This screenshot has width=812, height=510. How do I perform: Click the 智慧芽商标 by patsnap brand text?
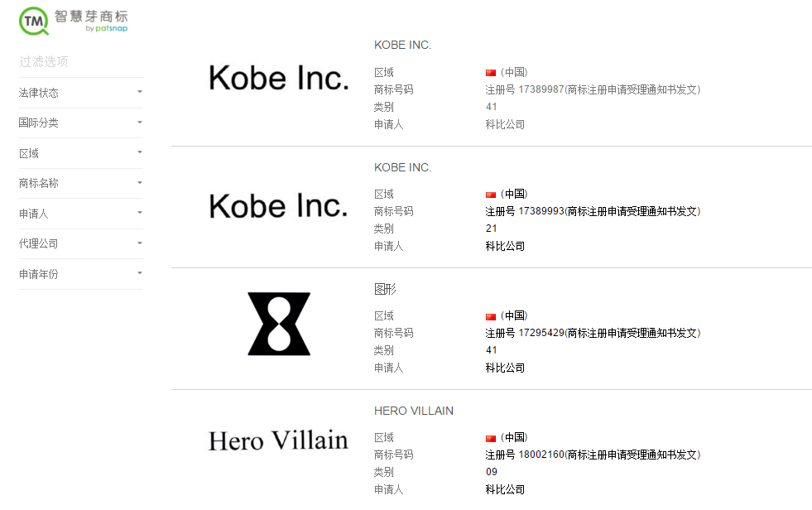point(96,21)
